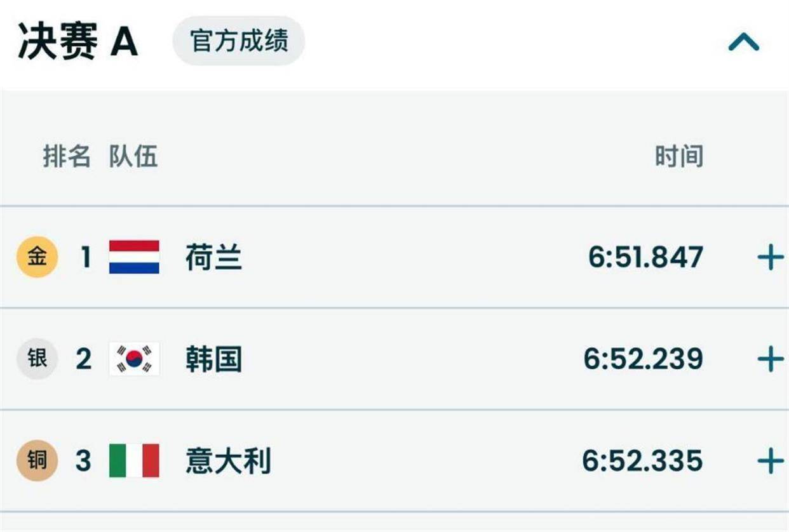Click the bronze medal 铜 badge
Screen dimensions: 789x532
point(37,460)
